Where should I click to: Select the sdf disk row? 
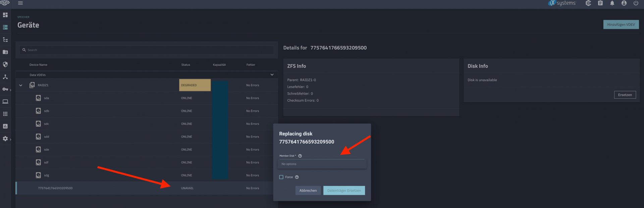point(147,162)
